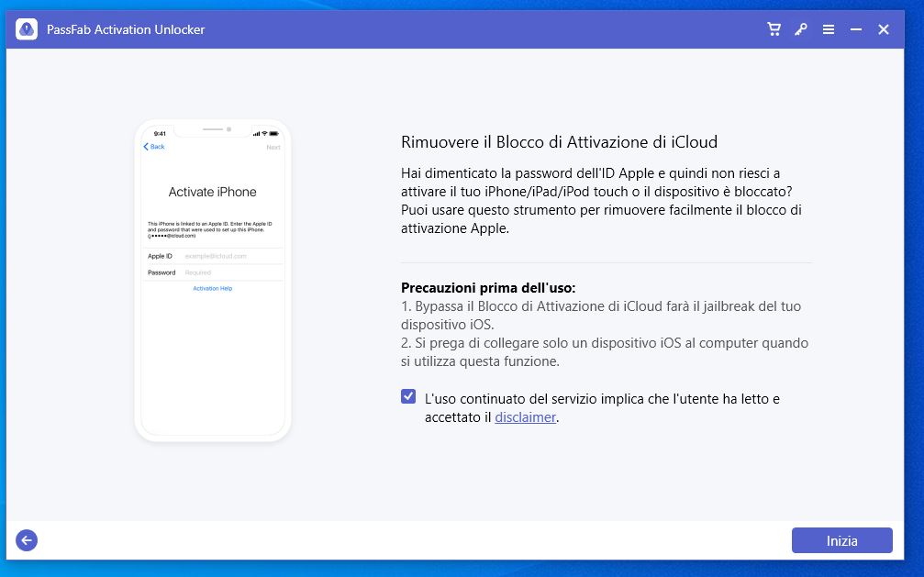The height and width of the screenshot is (577, 924).
Task: Click the key registration icon
Action: [x=801, y=28]
